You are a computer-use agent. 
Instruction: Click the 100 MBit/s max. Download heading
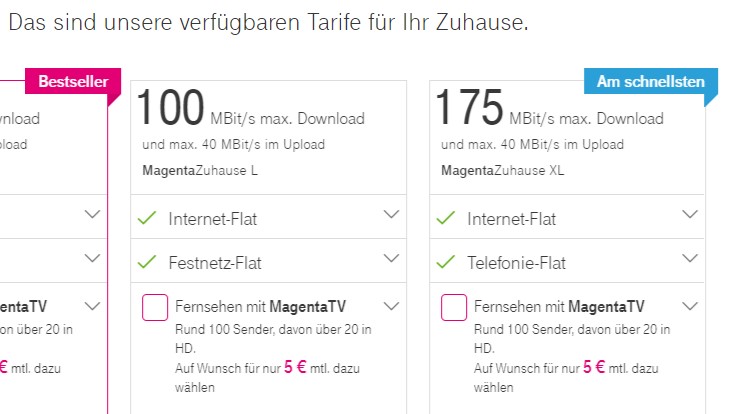[x=250, y=108]
